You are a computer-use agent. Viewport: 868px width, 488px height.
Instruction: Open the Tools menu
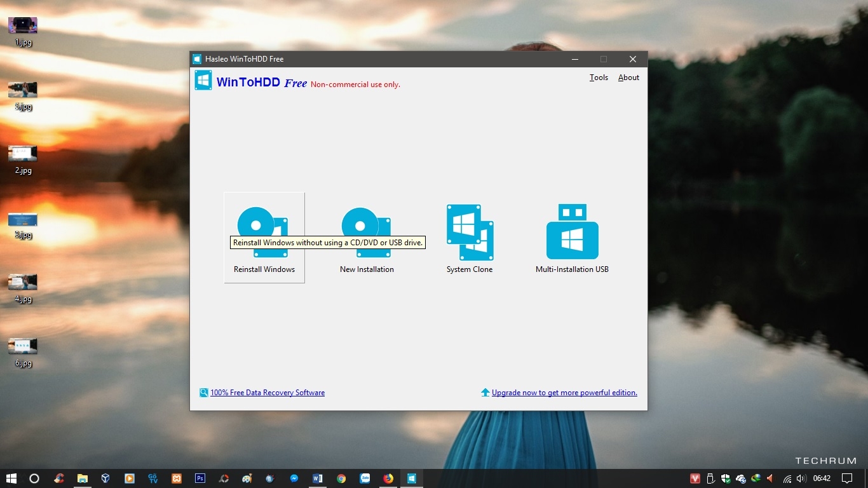click(599, 78)
